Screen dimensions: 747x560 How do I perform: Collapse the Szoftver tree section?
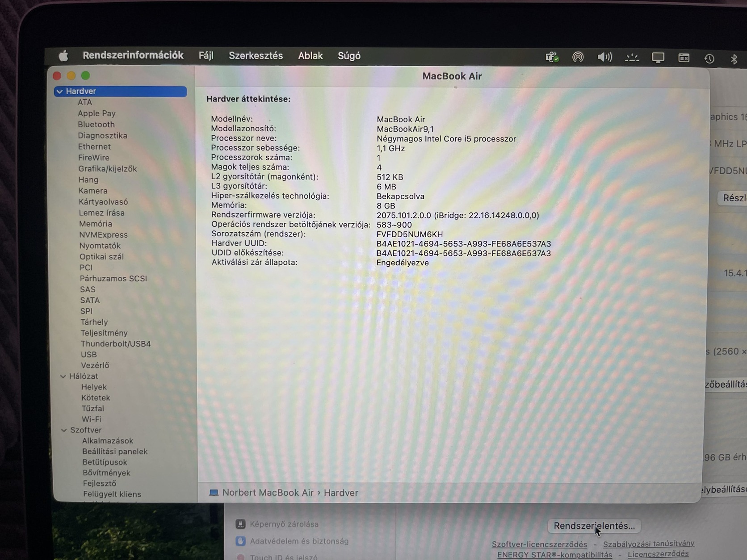click(64, 430)
